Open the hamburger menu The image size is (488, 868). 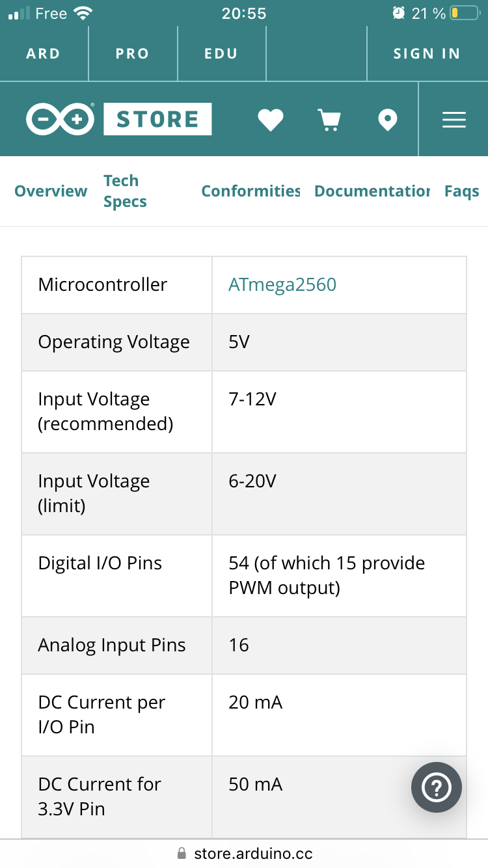coord(454,120)
